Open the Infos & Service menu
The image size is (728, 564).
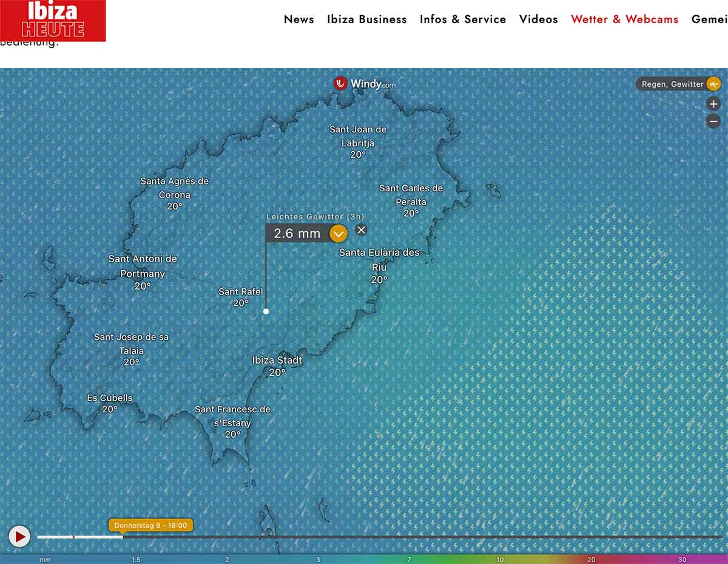coord(463,19)
